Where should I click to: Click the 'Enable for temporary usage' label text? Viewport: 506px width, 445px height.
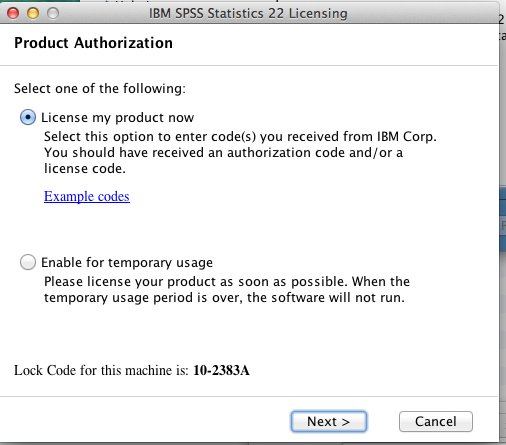tap(127, 263)
